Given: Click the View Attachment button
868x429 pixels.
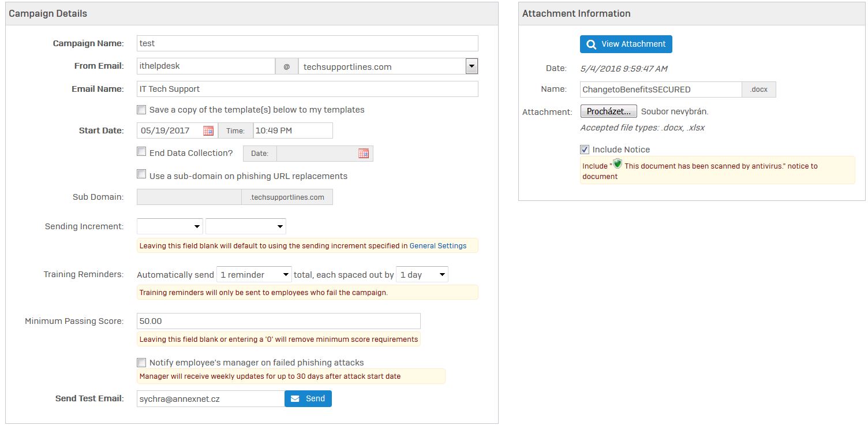Looking at the screenshot, I should click(626, 44).
